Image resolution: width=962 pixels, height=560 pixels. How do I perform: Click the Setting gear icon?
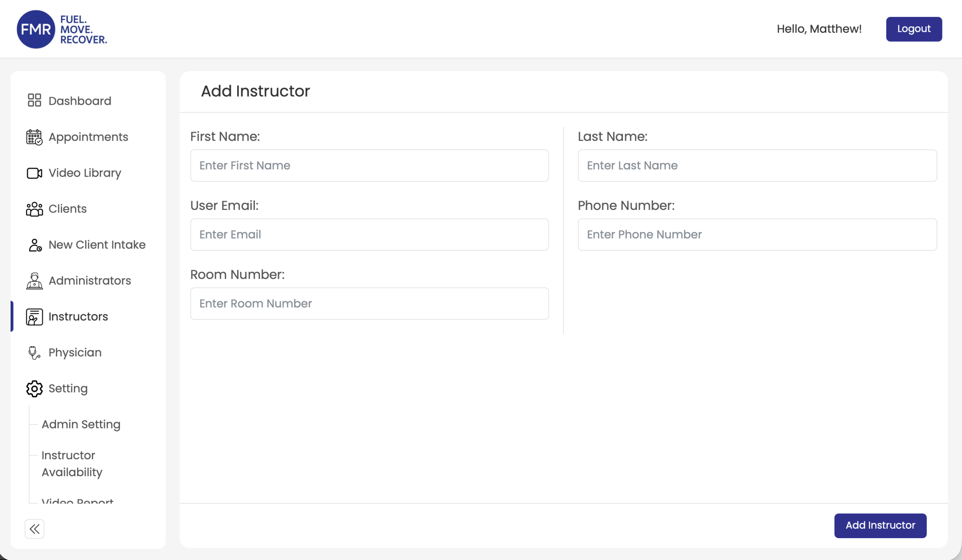(34, 389)
